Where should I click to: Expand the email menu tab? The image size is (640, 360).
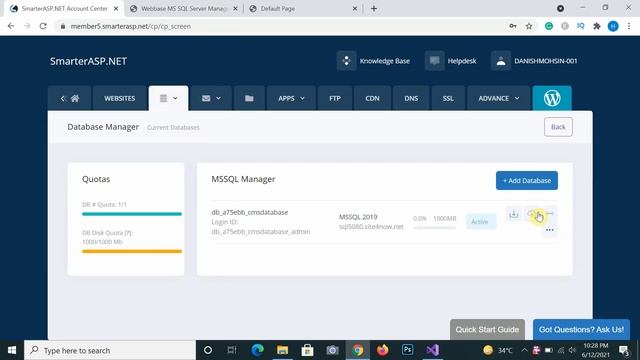point(211,98)
